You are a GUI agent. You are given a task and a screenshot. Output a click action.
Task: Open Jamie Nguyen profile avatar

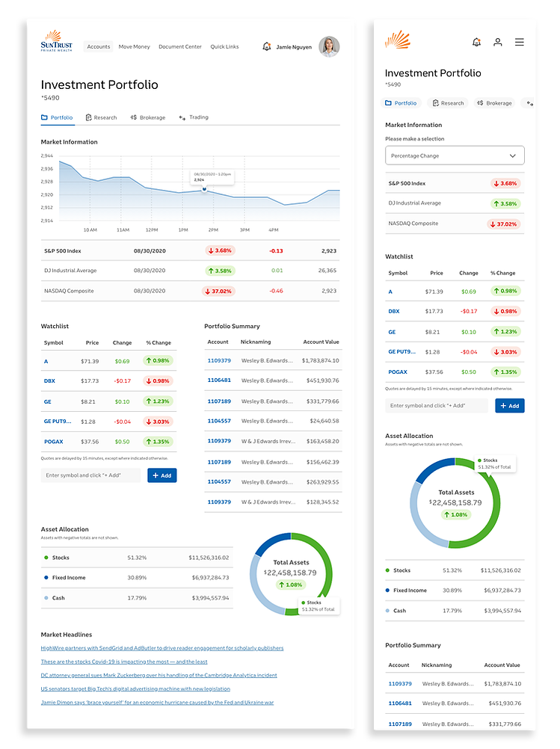329,46
